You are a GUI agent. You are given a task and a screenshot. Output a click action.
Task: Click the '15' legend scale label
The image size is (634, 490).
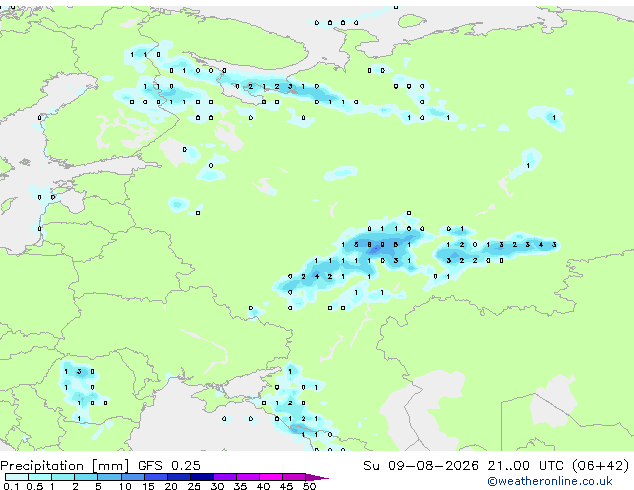[x=148, y=486]
